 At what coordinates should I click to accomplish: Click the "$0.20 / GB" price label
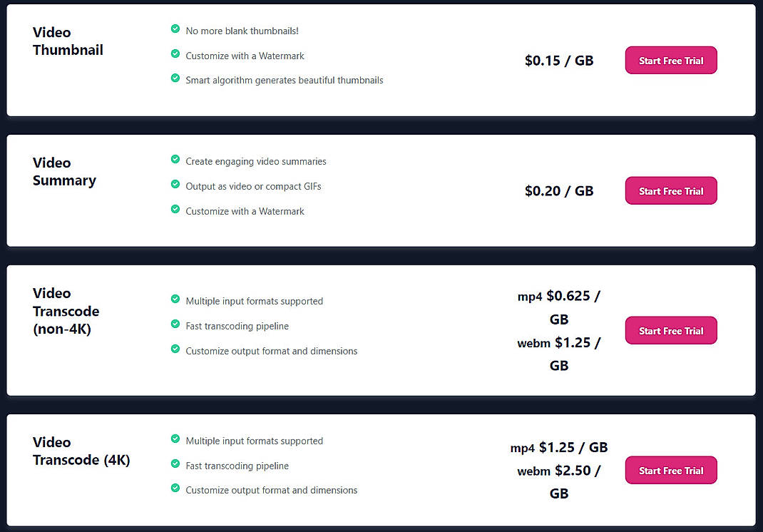[x=559, y=190]
